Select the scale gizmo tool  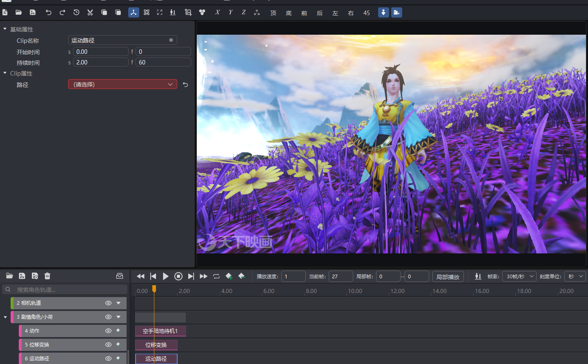160,13
